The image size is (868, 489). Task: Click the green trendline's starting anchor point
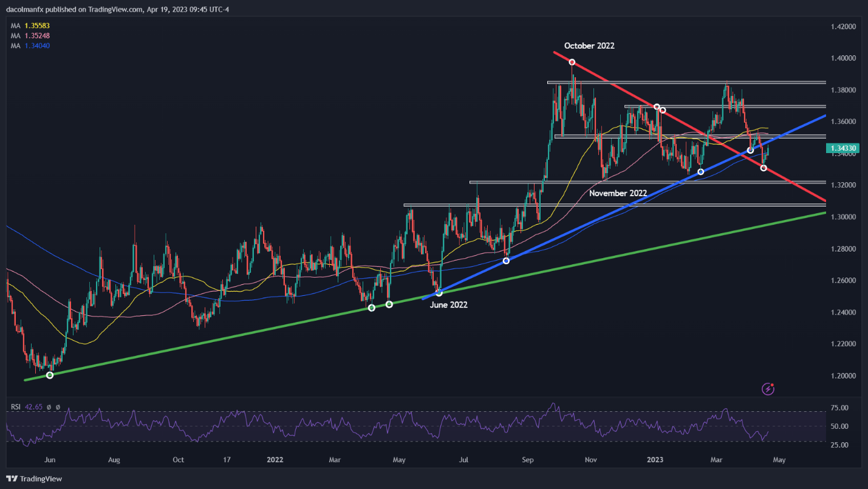50,375
